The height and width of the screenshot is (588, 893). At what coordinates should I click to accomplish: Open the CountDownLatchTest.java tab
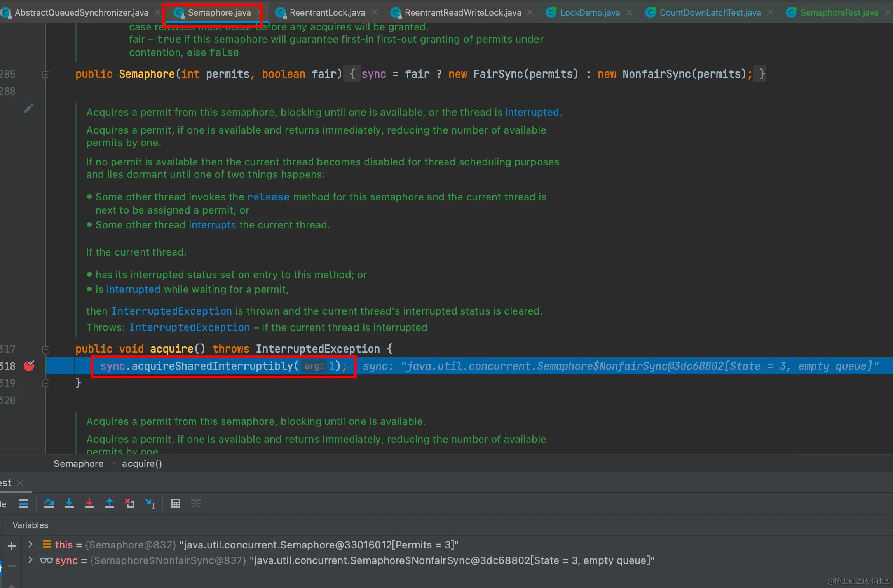click(x=710, y=12)
